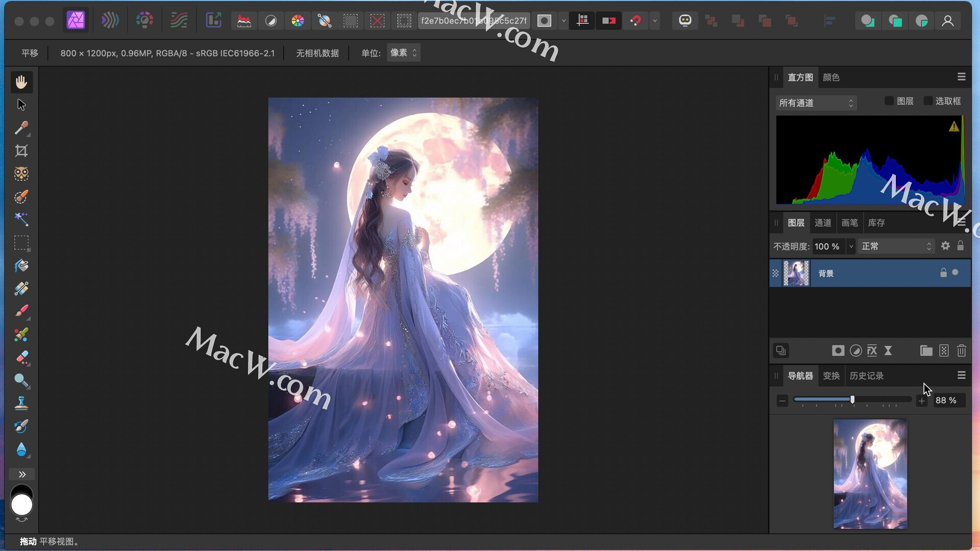The image size is (980, 551).
Task: Switch to the 画笔 tab
Action: point(849,223)
